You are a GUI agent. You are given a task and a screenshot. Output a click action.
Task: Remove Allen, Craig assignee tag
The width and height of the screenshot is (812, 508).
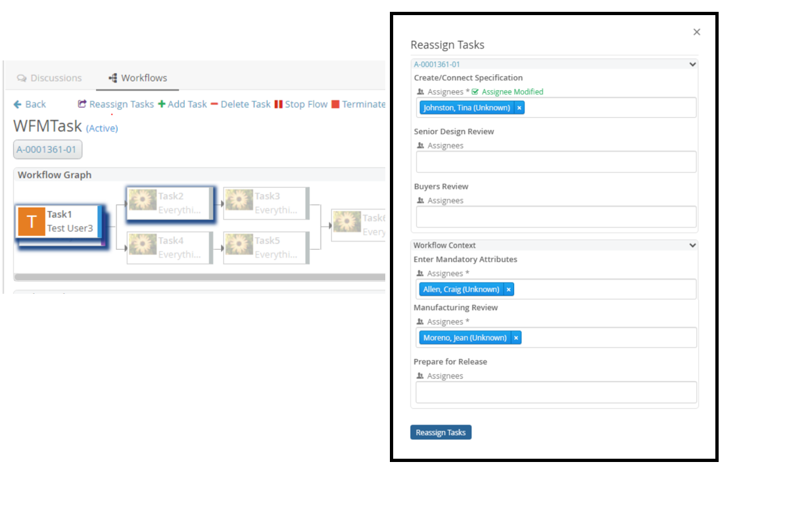pyautogui.click(x=508, y=289)
